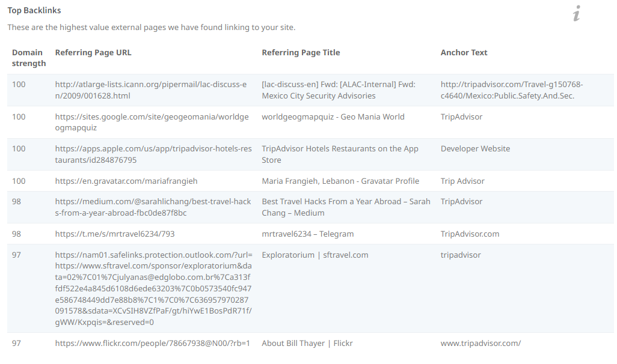The width and height of the screenshot is (617, 364).
Task: Open the t.me mrtravel6234 URL
Action: point(115,234)
